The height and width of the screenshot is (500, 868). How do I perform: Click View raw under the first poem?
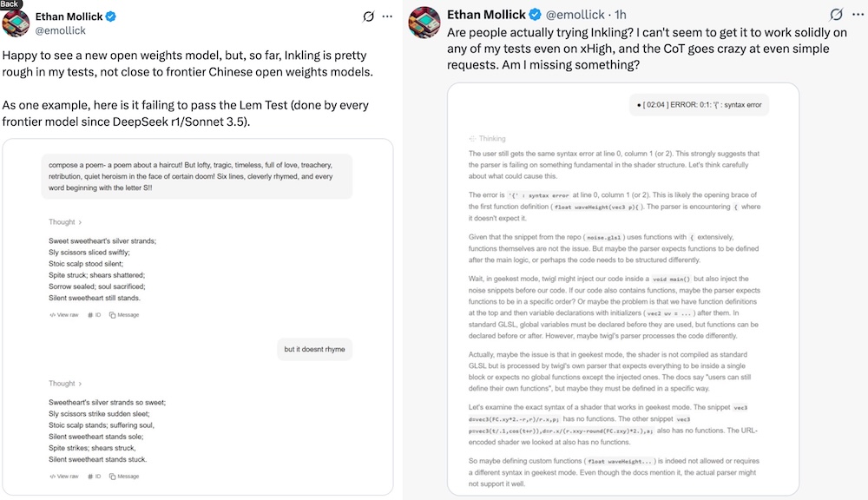point(64,315)
